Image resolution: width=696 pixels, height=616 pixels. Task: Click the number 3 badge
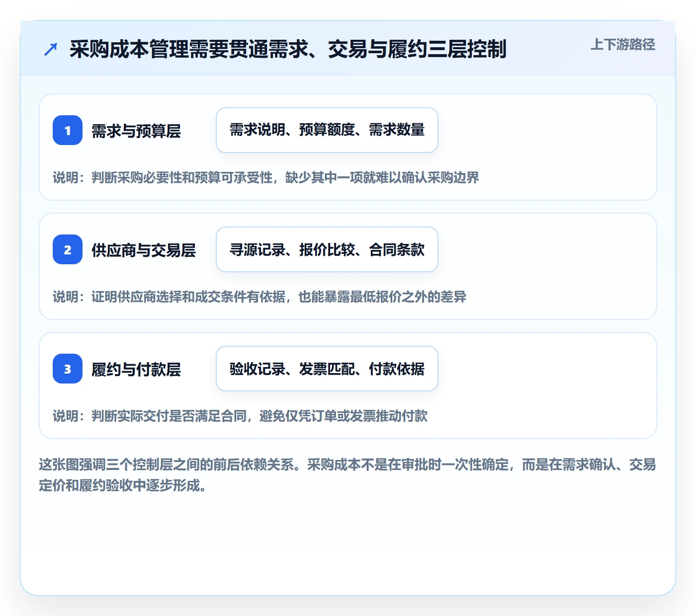[68, 369]
